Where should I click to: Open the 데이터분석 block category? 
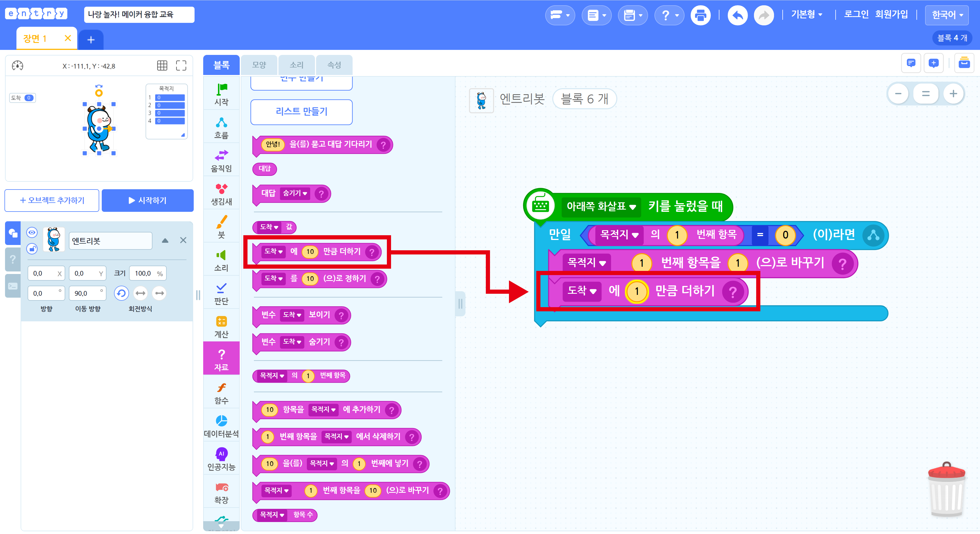tap(221, 426)
